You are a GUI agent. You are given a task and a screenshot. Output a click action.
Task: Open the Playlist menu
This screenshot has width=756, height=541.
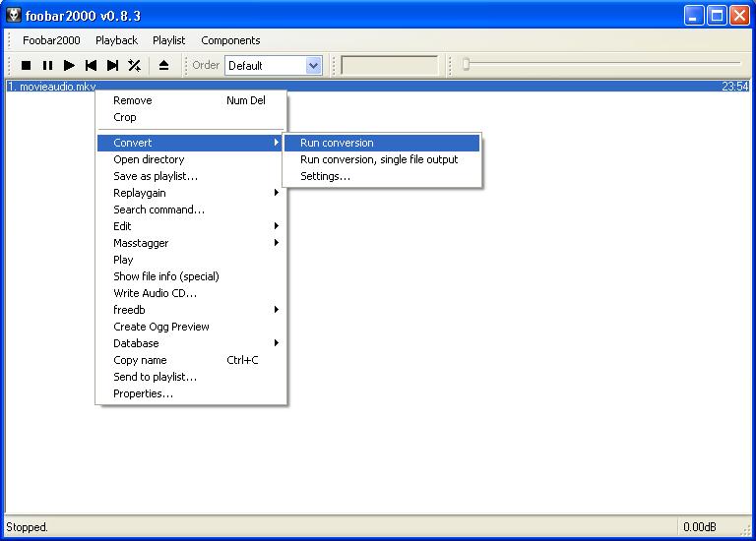[x=168, y=40]
